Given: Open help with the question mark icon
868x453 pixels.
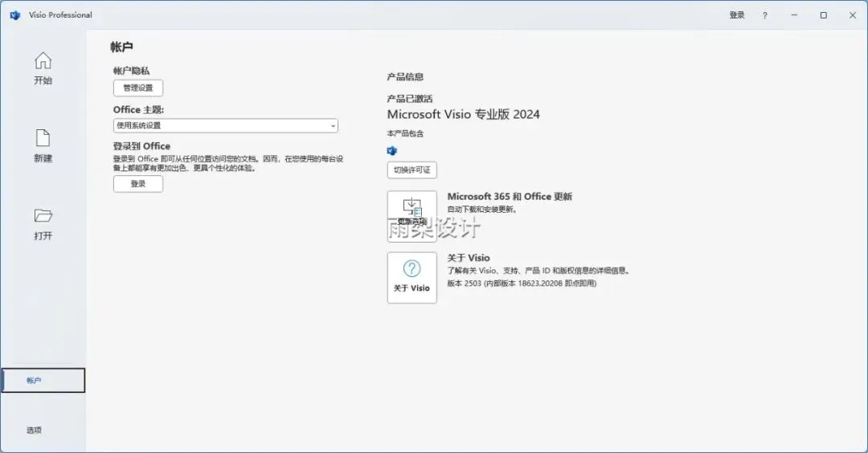Looking at the screenshot, I should tap(764, 15).
